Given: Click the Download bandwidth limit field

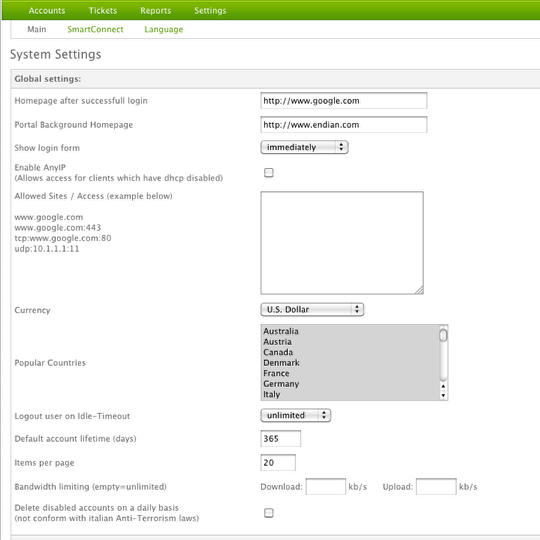Looking at the screenshot, I should pyautogui.click(x=325, y=487).
